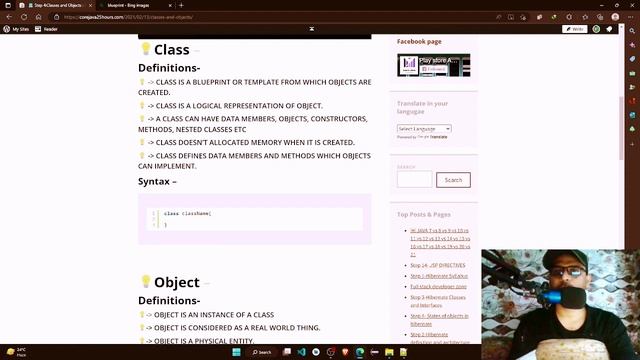The height and width of the screenshot is (360, 640).
Task: Open the collections icon in toolbar
Action: tap(600, 17)
